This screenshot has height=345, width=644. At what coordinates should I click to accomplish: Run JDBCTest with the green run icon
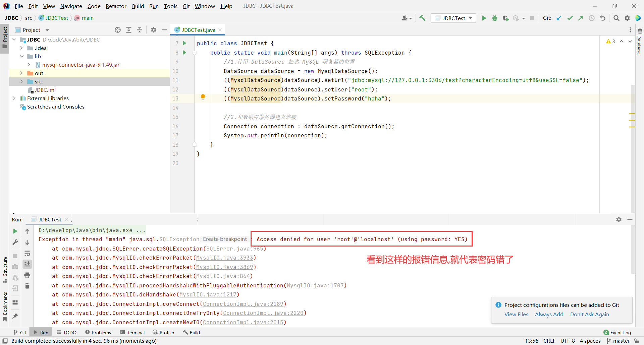pyautogui.click(x=484, y=18)
